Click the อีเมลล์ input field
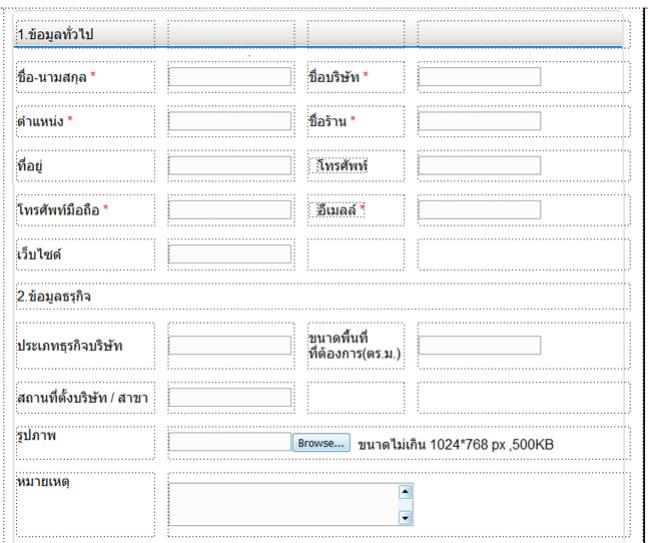650x543 pixels. (480, 210)
